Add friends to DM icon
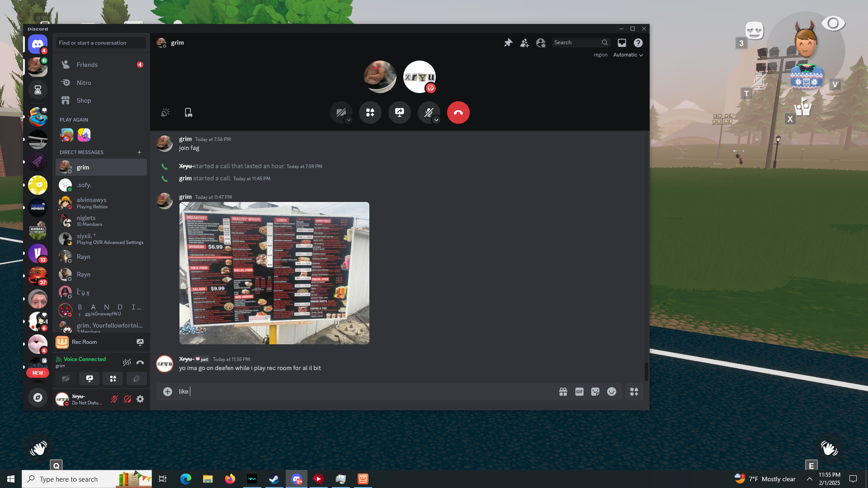This screenshot has height=488, width=868. click(x=524, y=42)
